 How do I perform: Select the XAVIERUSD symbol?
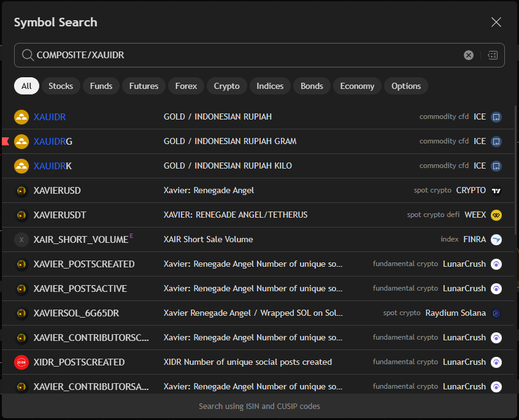click(57, 191)
